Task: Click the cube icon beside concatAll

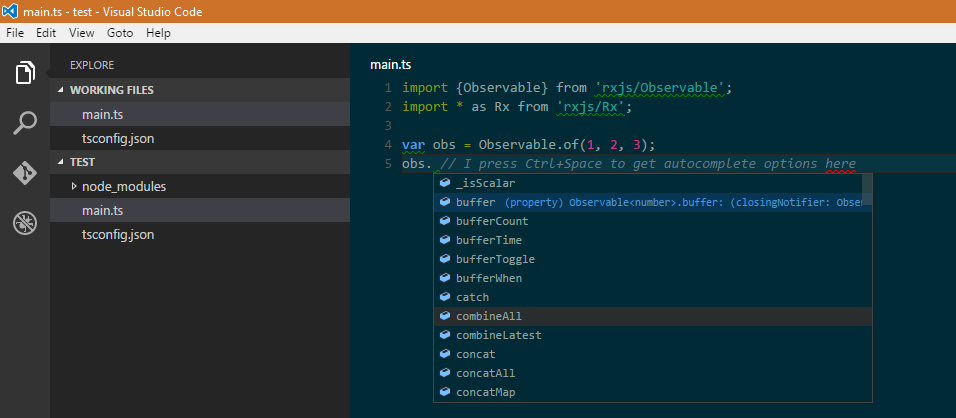Action: pos(445,373)
